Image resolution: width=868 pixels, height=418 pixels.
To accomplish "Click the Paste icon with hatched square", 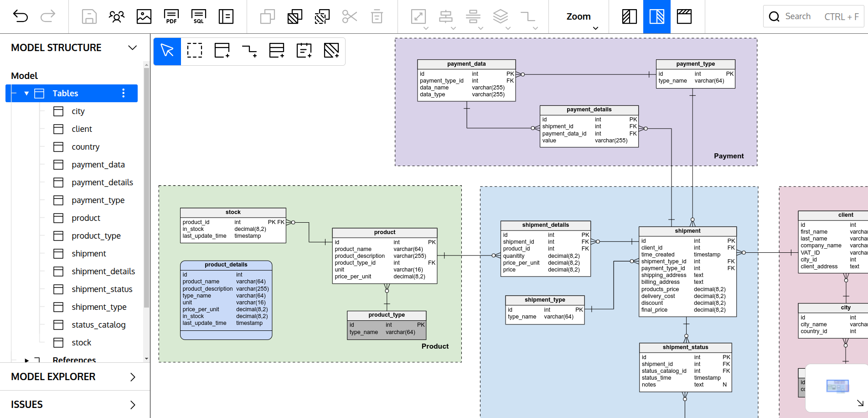I will pos(295,16).
